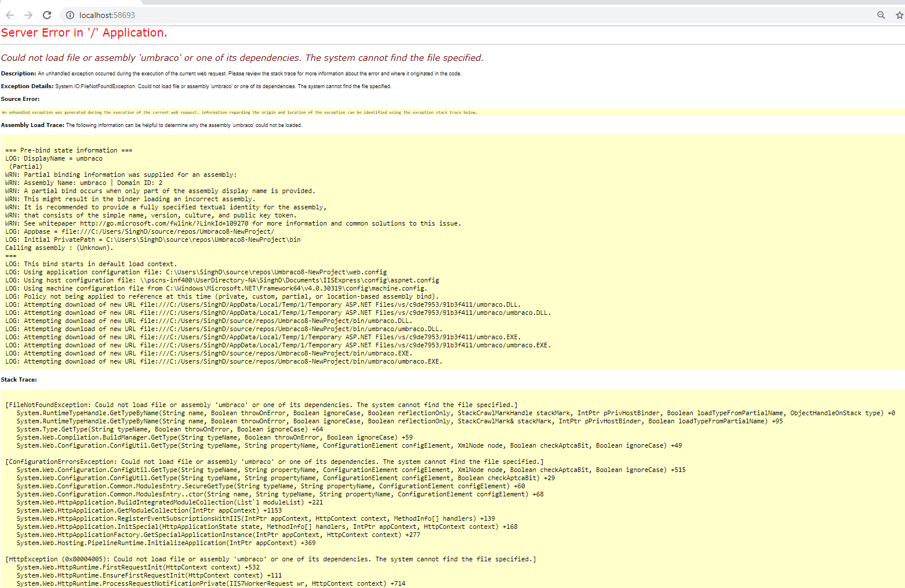Click the 'BuildManager.GetType' +59 stack line
Viewport: 905px width, 588px height.
click(x=215, y=438)
